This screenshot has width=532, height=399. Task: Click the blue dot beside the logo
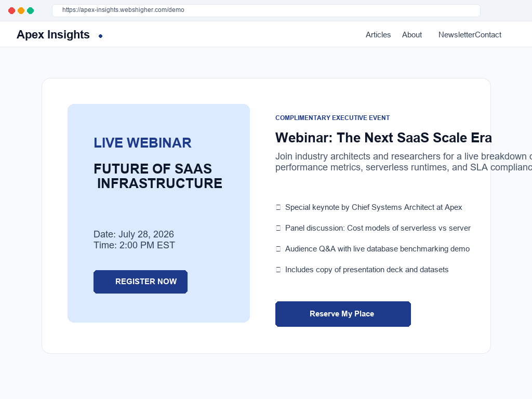pos(100,36)
